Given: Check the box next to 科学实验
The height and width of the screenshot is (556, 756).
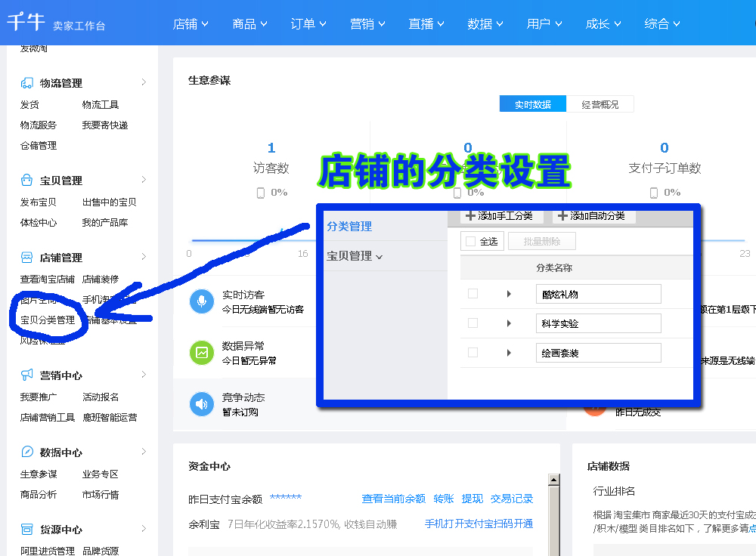Looking at the screenshot, I should click(x=472, y=323).
